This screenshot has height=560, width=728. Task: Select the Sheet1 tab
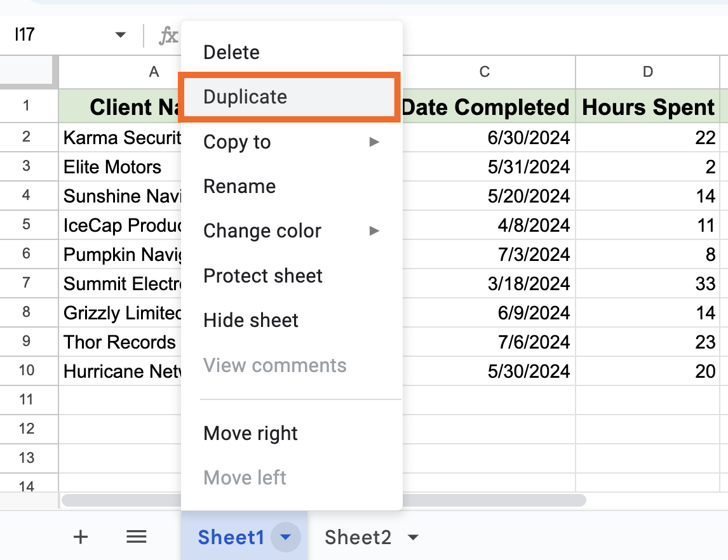coord(231,537)
